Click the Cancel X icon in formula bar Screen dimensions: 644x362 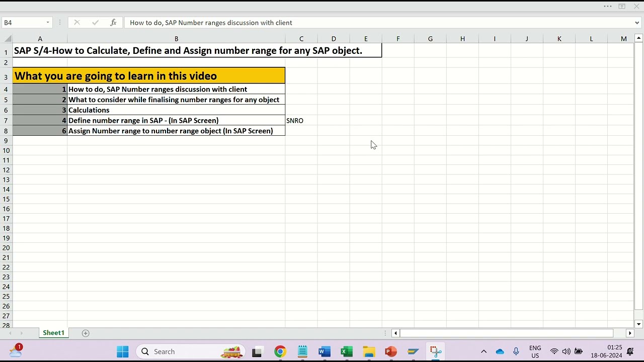[x=77, y=22]
